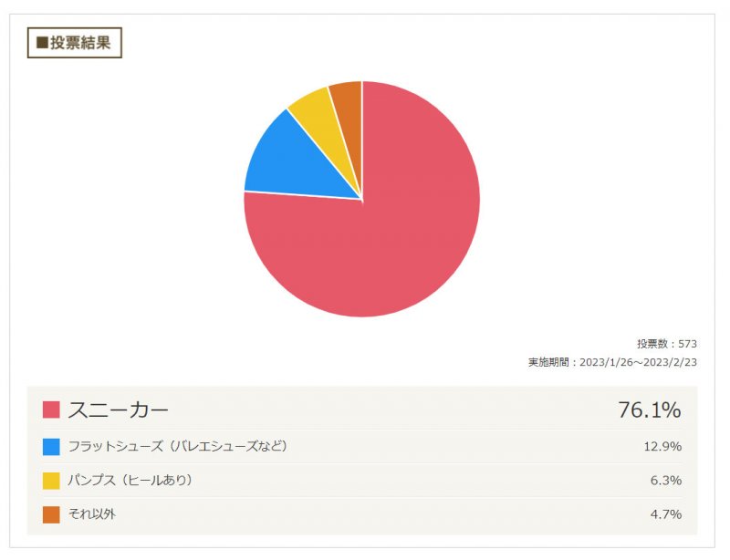Click the 4.7% percentage value
Screen dimensions: 730x560
pos(666,514)
